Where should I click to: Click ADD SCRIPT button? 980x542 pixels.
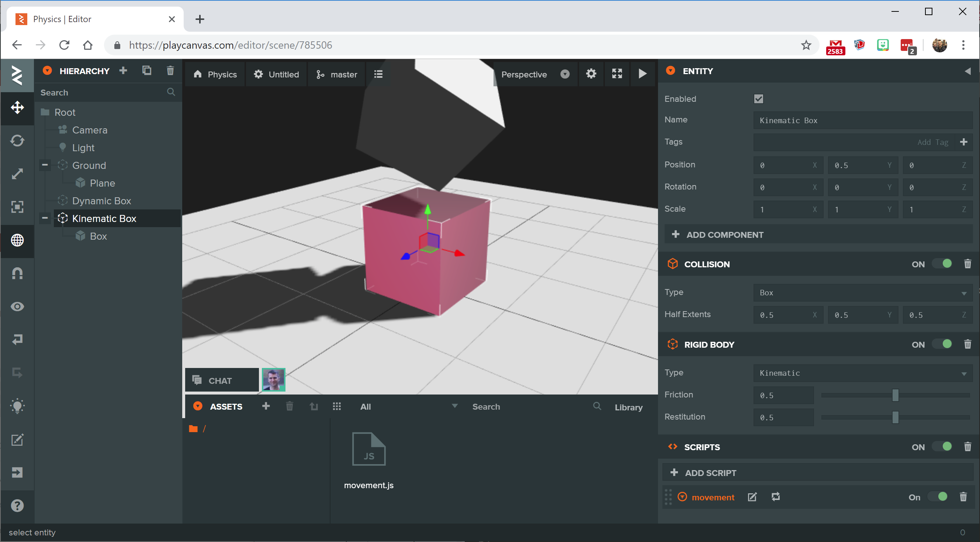[x=818, y=473]
